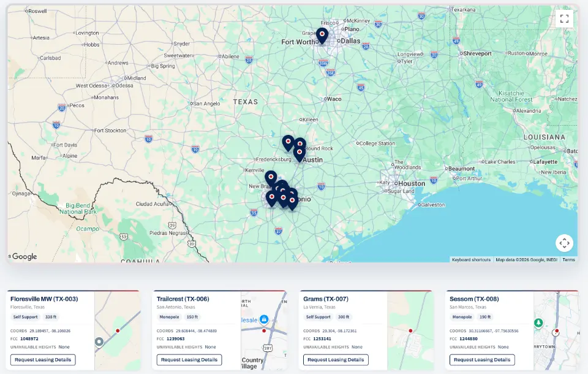Select the FCC number 1253141
Screen dimensions: 588x374
[322, 338]
